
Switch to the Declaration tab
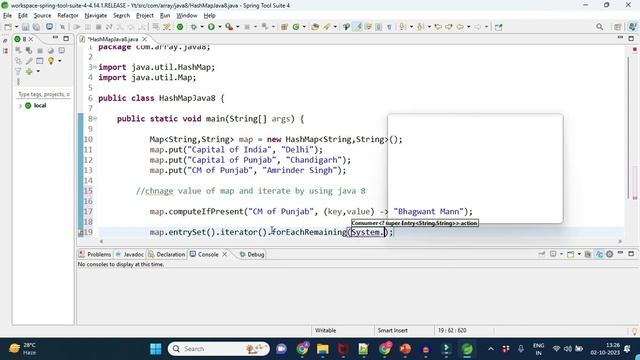[x=167, y=254]
